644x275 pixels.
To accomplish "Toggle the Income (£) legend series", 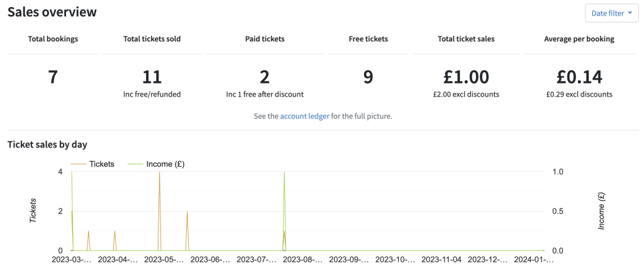I will 156,164.
